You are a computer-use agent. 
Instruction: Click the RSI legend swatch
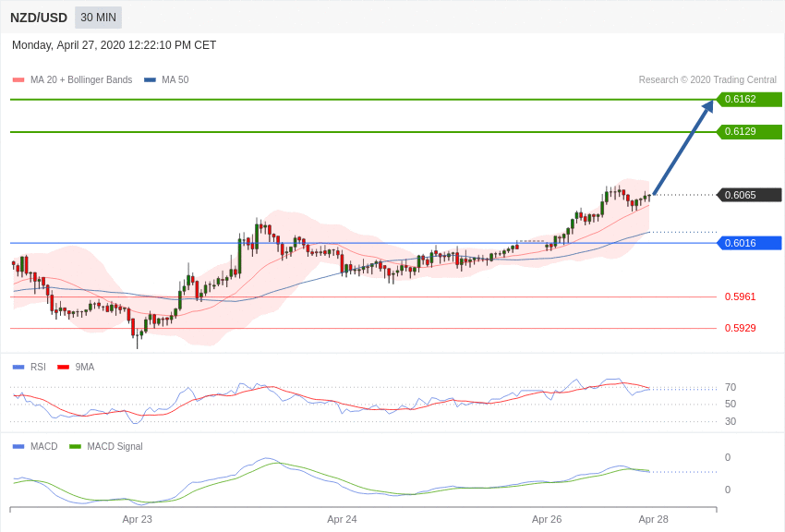point(18,367)
